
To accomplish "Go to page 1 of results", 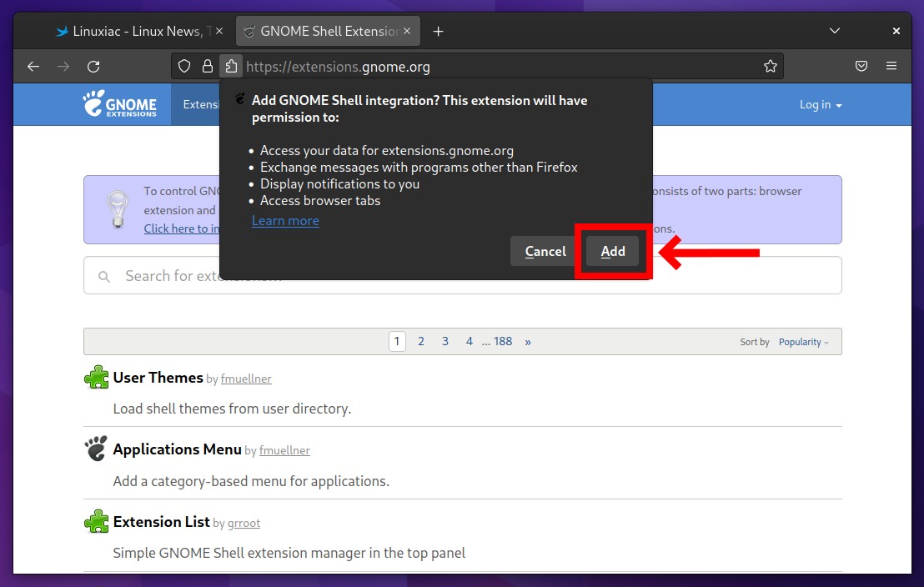I will coord(397,341).
